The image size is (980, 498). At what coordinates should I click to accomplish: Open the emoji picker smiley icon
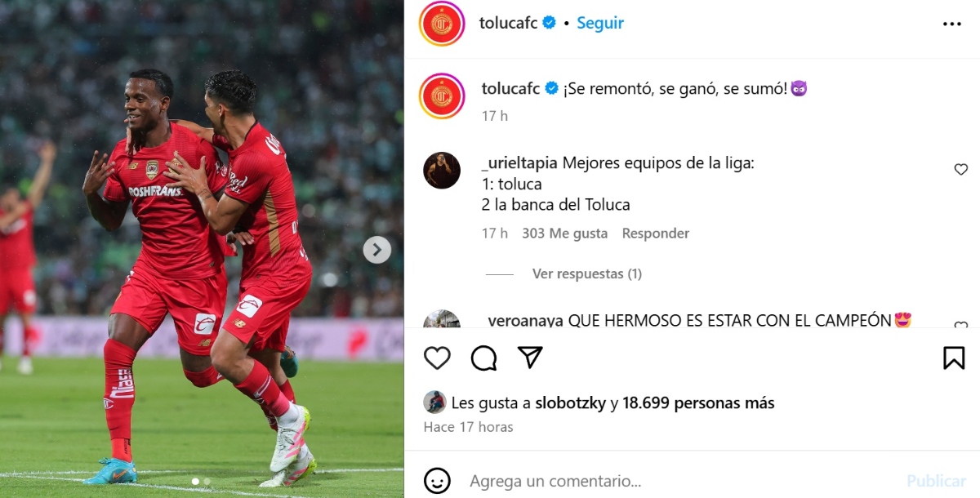[x=437, y=481]
